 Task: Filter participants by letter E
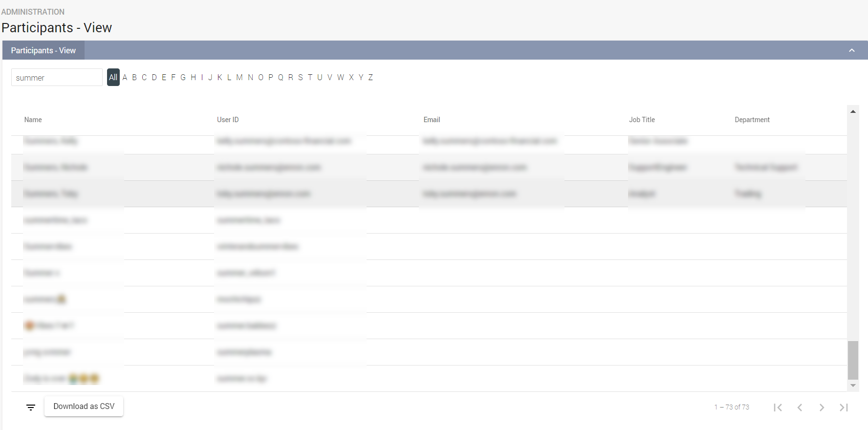[164, 77]
